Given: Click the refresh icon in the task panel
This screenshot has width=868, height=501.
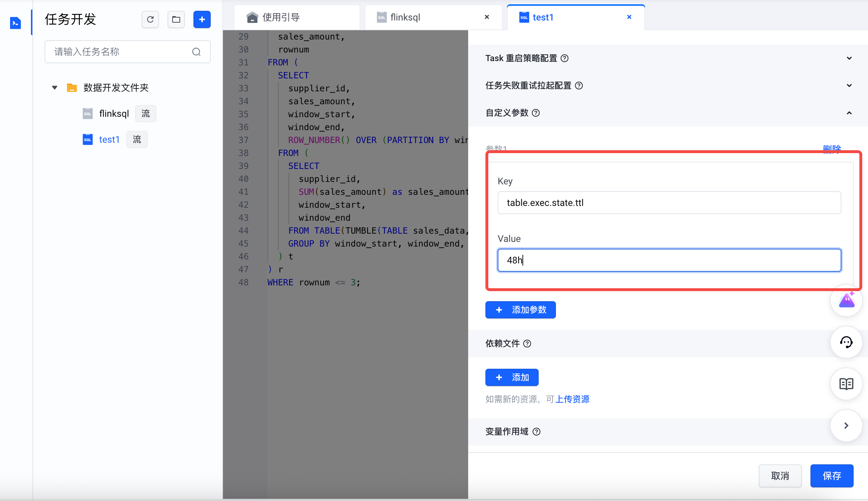Looking at the screenshot, I should point(150,19).
